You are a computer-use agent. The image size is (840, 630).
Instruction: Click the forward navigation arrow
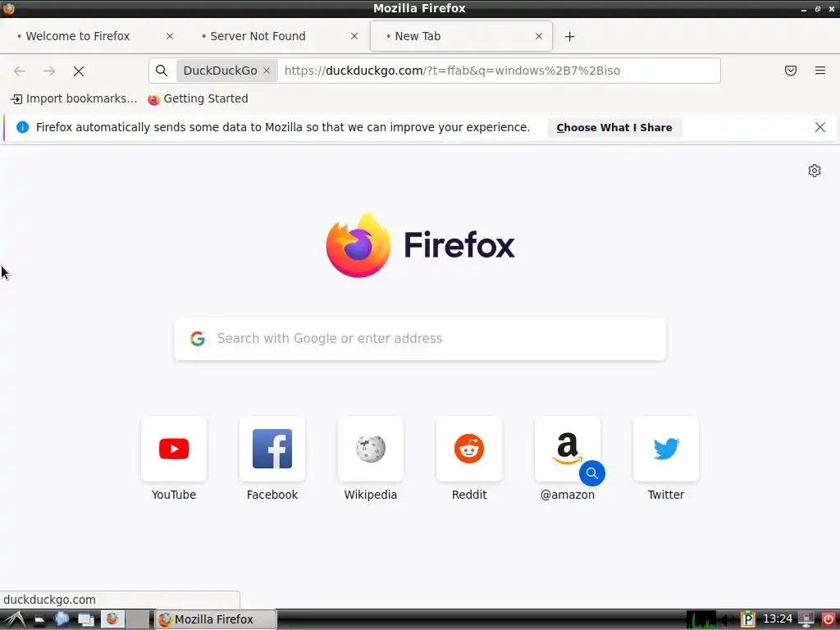49,71
